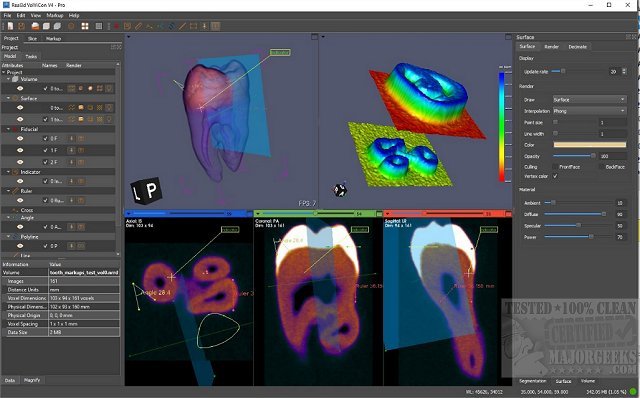Click the four-pane layout grid icon
Viewport: 640px width, 398px height.
85,26
